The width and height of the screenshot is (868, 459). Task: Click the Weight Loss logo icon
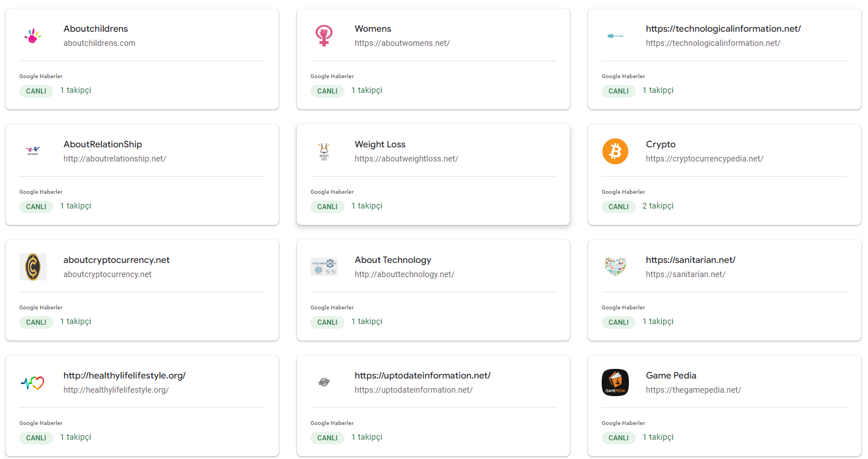(x=324, y=151)
